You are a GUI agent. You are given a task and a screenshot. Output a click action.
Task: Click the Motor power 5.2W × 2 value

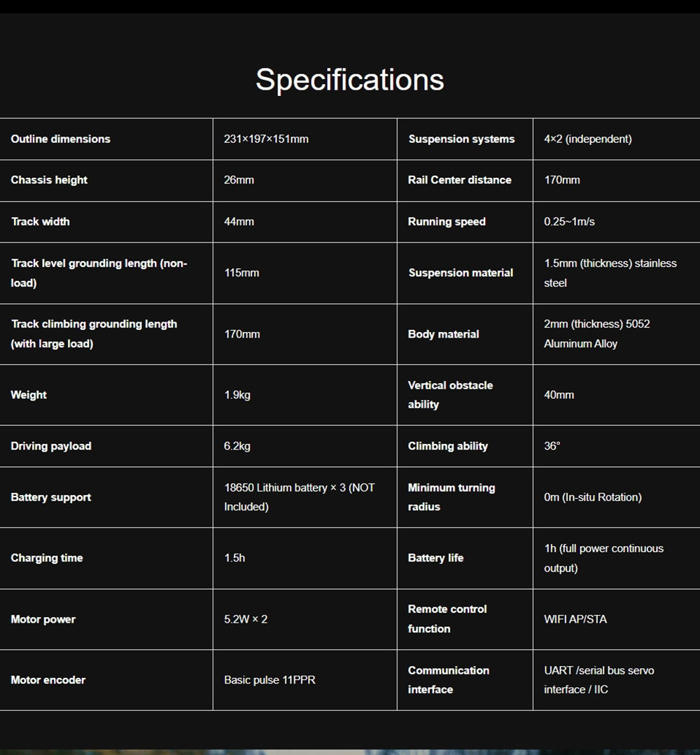[x=246, y=619]
